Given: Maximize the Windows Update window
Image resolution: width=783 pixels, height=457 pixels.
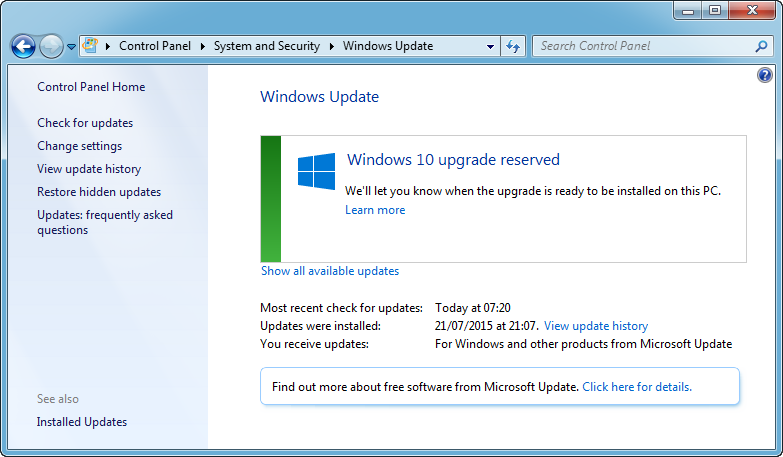Looking at the screenshot, I should tap(715, 11).
